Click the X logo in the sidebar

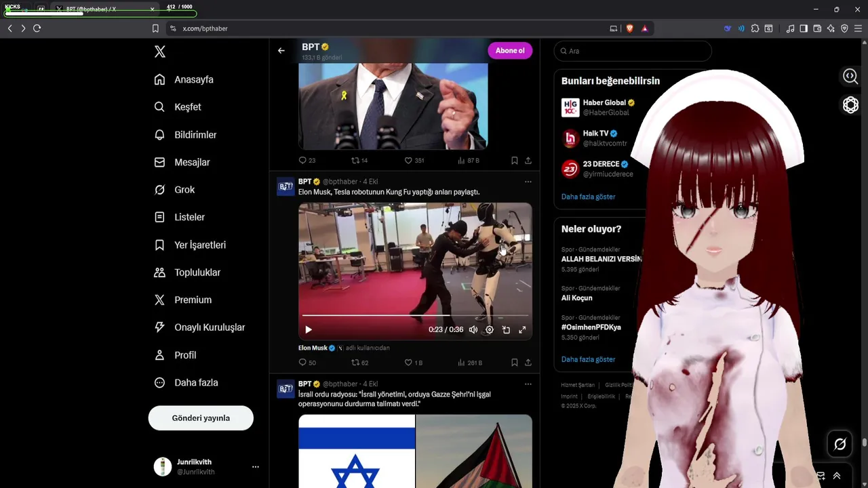tap(159, 52)
